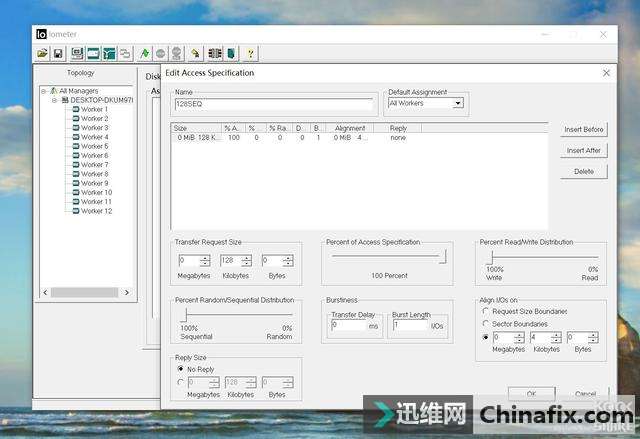640x439 pixels.
Task: Click topology scrollbar right arrow
Action: [127, 292]
